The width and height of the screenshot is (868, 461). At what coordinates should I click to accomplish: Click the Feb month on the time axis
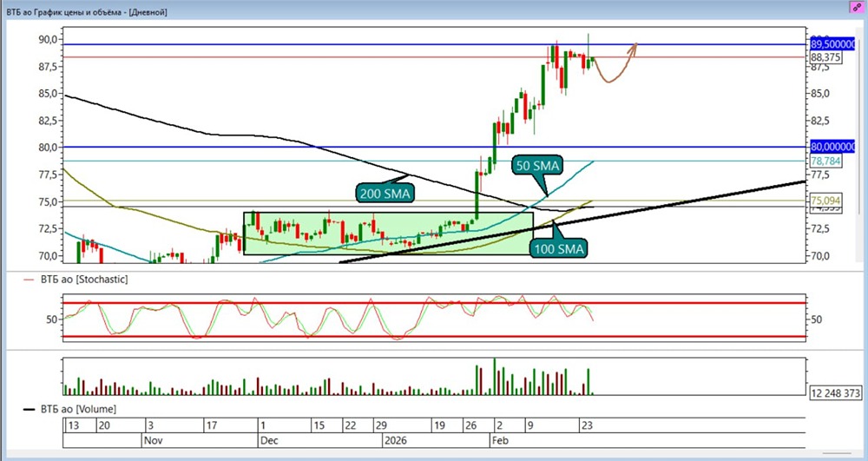click(500, 440)
